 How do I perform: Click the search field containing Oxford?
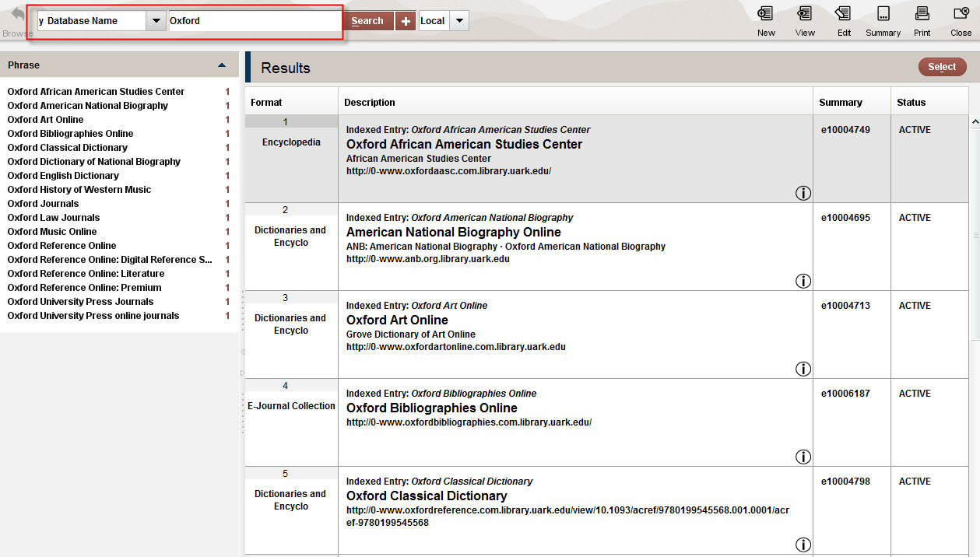pyautogui.click(x=255, y=21)
